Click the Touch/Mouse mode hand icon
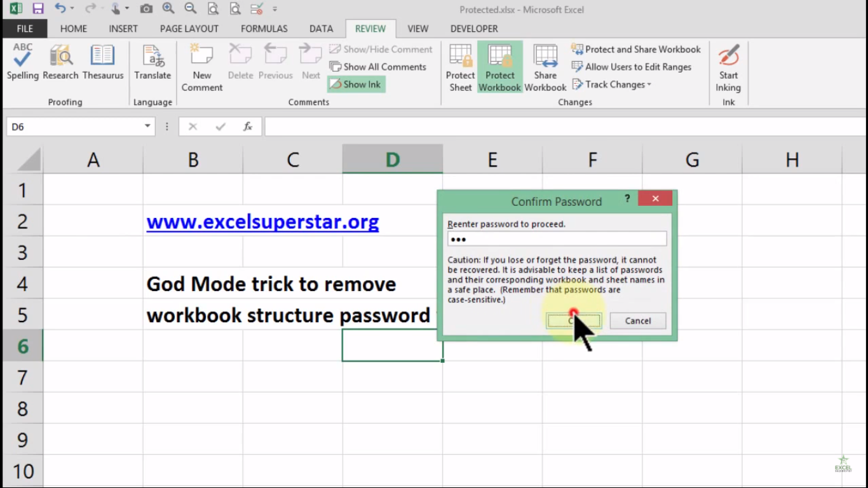 (x=116, y=9)
